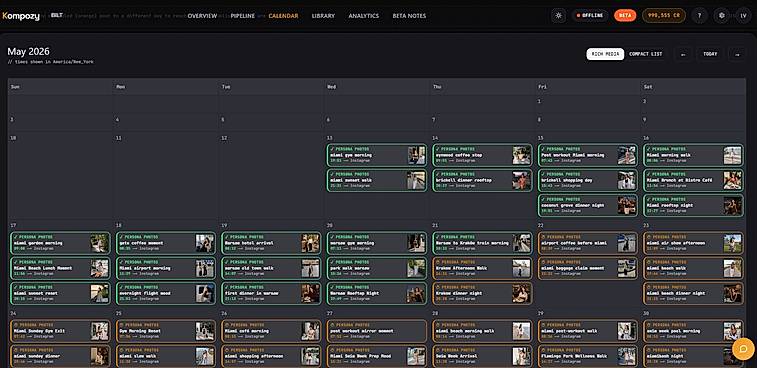Open the 'miami baggage claim moment' card
The width and height of the screenshot is (757, 368).
click(588, 268)
